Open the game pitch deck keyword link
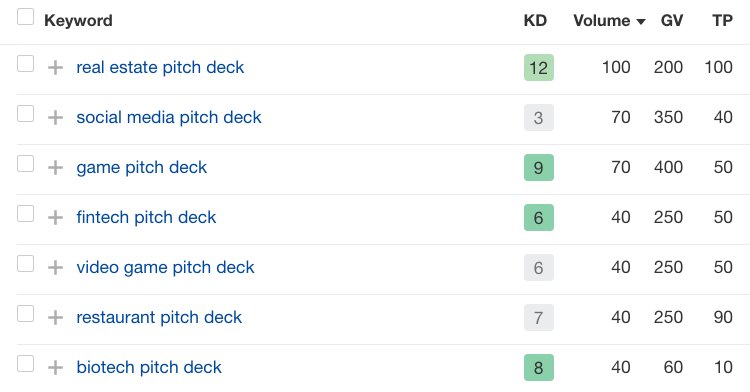The width and height of the screenshot is (750, 392). (x=142, y=168)
